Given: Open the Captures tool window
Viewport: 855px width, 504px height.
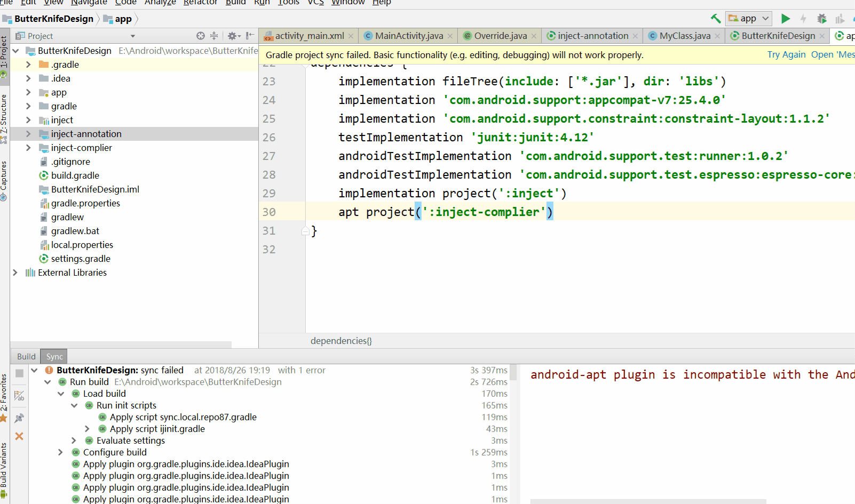Looking at the screenshot, I should tap(4, 181).
